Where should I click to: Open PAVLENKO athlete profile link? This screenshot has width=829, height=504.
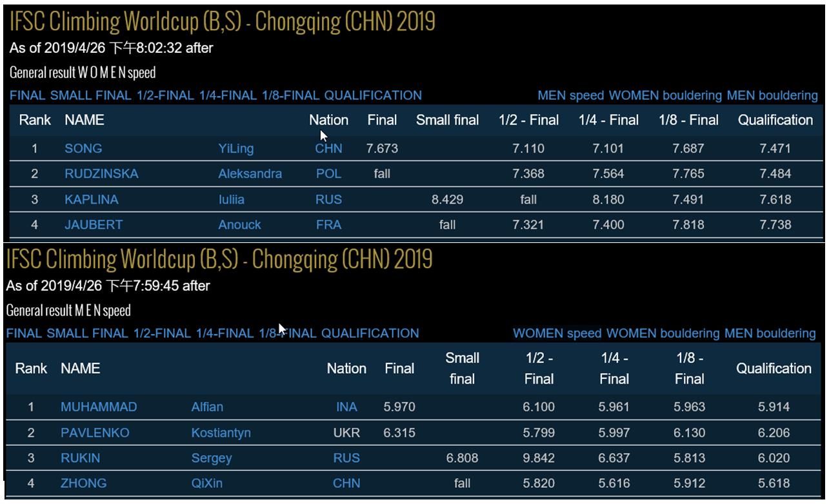click(x=95, y=433)
